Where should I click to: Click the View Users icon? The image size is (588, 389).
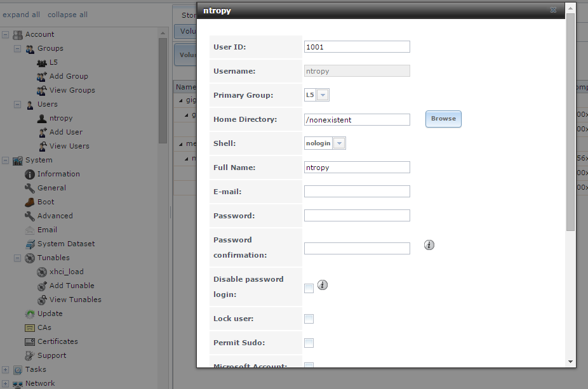[43, 147]
